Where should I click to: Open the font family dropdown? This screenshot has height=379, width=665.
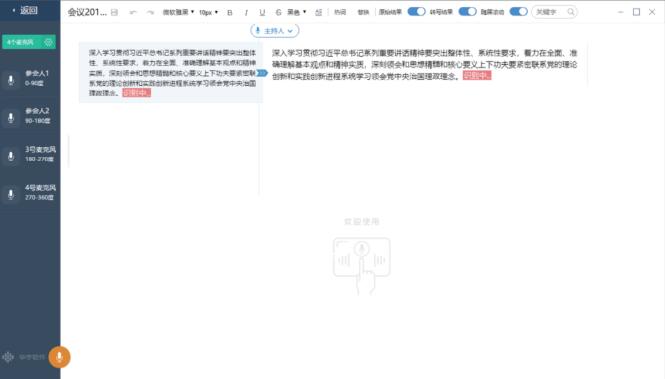pyautogui.click(x=178, y=12)
